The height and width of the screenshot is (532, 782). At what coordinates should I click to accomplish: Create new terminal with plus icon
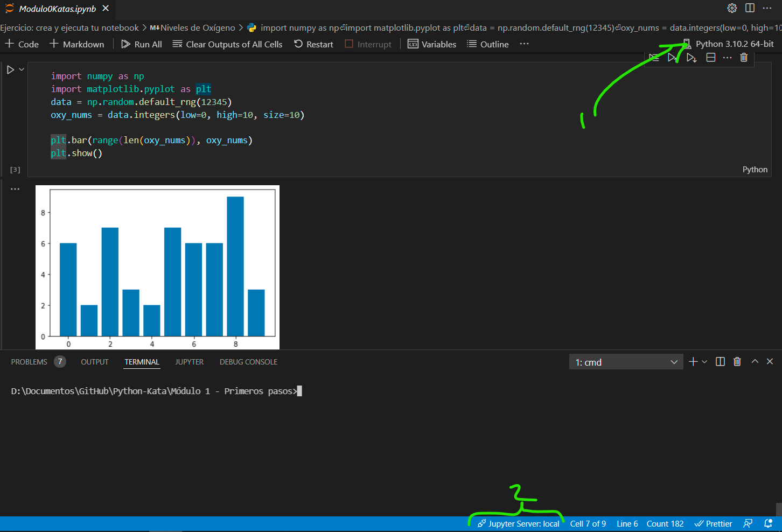click(x=693, y=362)
